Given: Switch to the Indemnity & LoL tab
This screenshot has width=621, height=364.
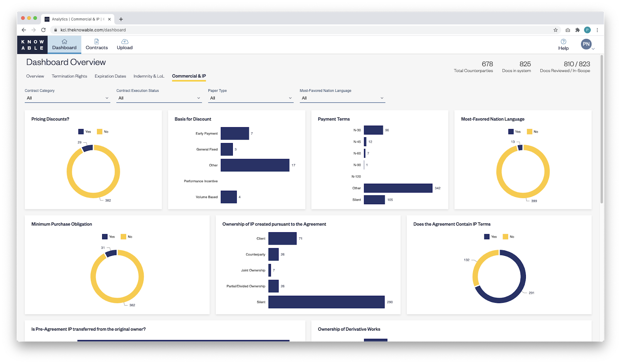Looking at the screenshot, I should tap(149, 76).
